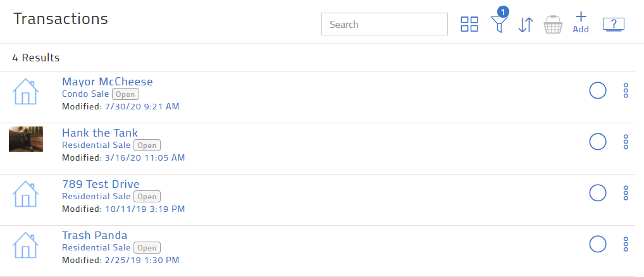Open the Hank the Tank transaction link
Screen dimensions: 644x277
pyautogui.click(x=100, y=133)
